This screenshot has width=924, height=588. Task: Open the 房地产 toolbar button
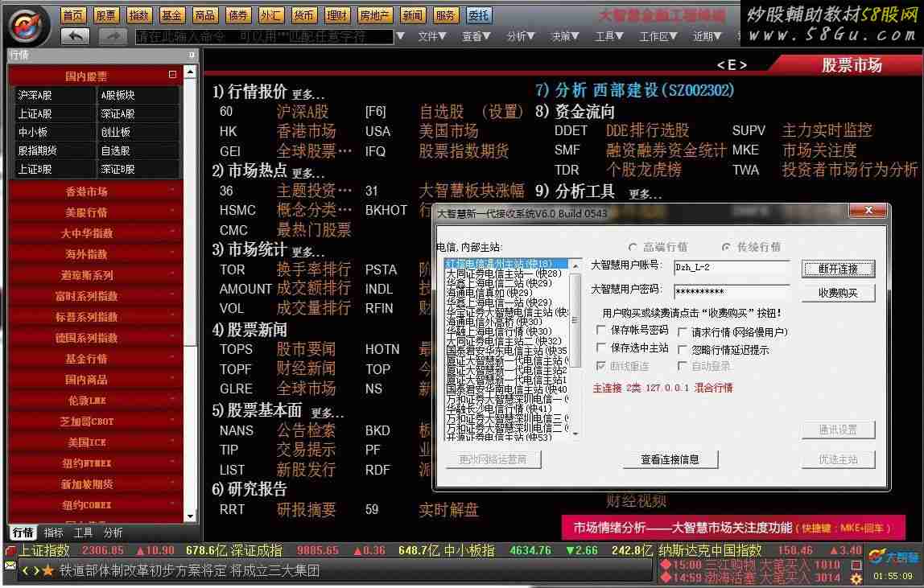[375, 15]
